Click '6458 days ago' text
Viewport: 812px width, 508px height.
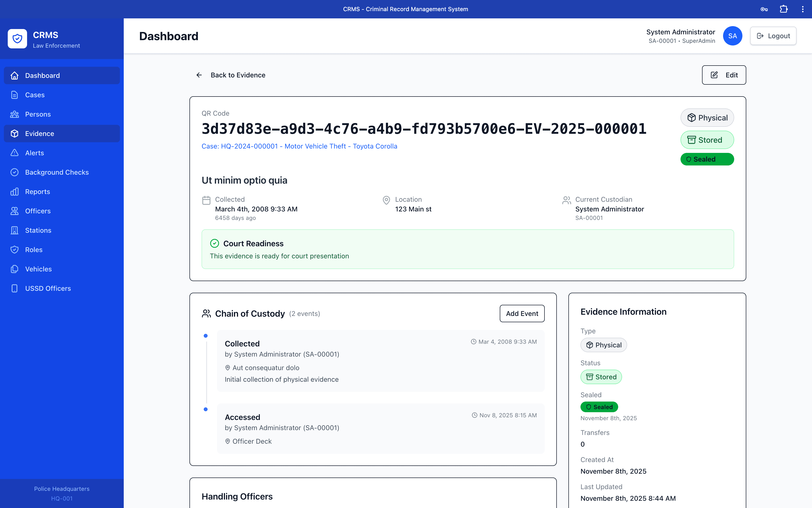(235, 218)
